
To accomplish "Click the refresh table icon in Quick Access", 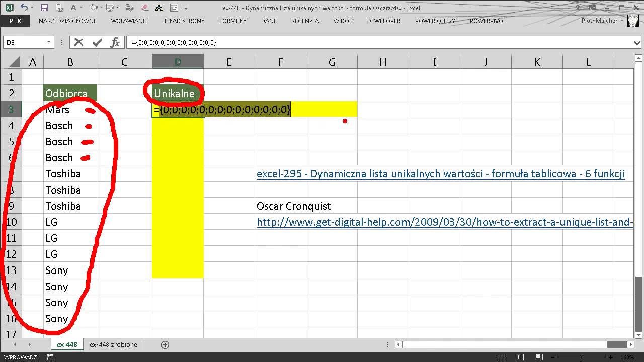I will (174, 8).
